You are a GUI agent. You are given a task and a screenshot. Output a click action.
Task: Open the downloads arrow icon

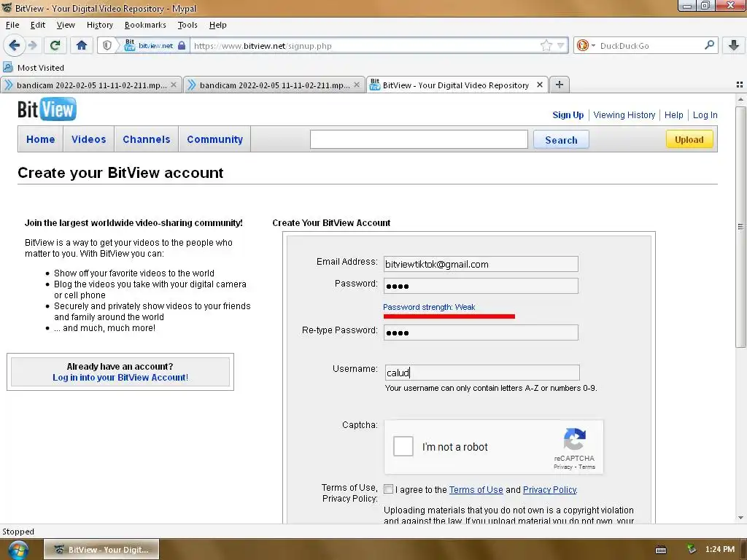coord(734,45)
